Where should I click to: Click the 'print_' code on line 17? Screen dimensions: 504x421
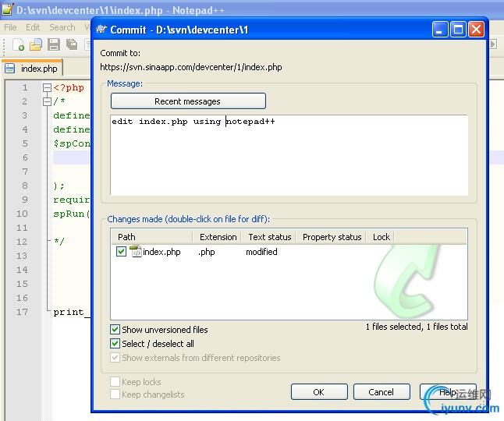click(72, 312)
